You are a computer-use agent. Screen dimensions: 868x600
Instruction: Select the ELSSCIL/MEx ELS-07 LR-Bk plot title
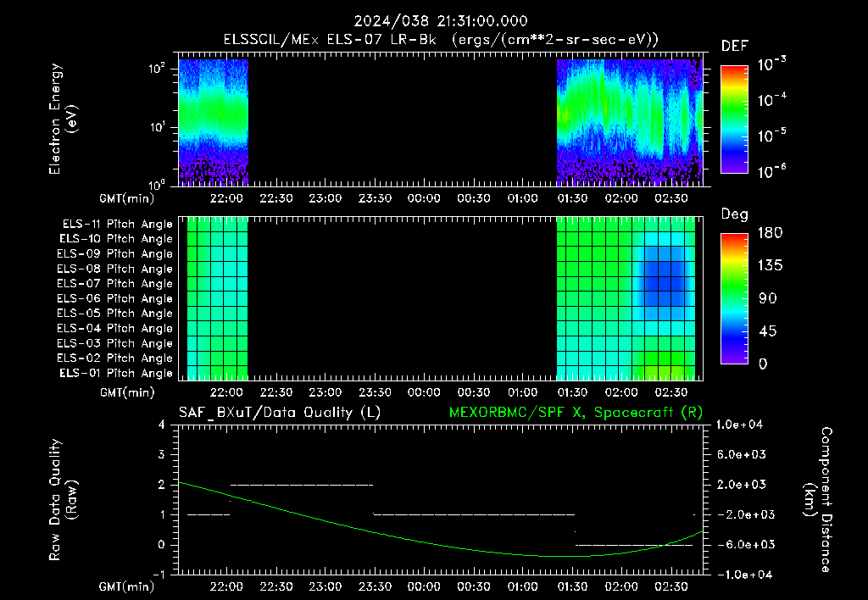(441, 40)
